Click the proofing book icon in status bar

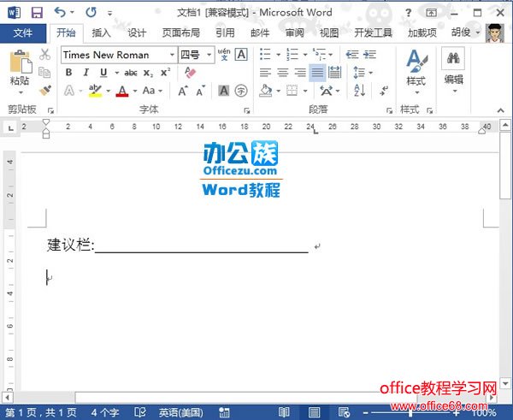(x=140, y=412)
